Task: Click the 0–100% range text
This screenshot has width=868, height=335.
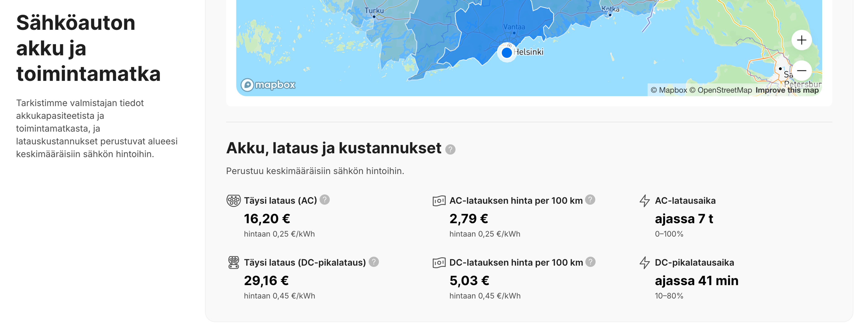Action: pos(669,234)
